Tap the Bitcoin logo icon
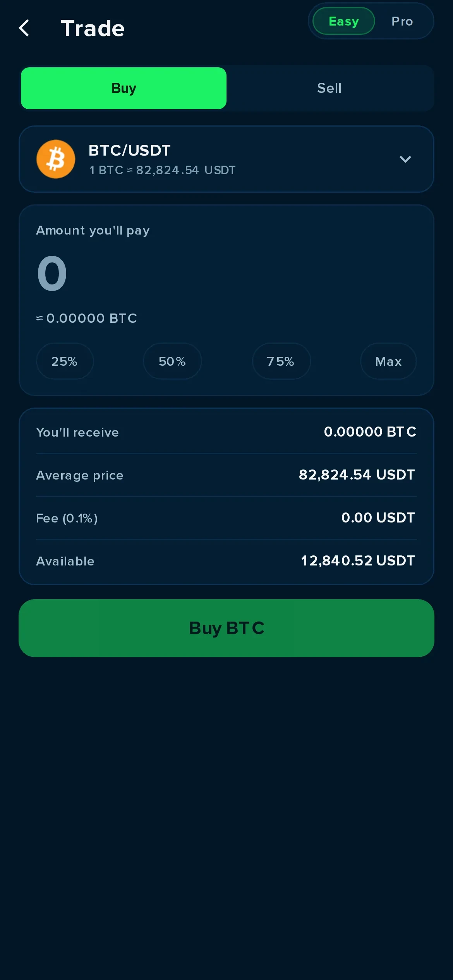Image resolution: width=453 pixels, height=980 pixels. coord(56,159)
